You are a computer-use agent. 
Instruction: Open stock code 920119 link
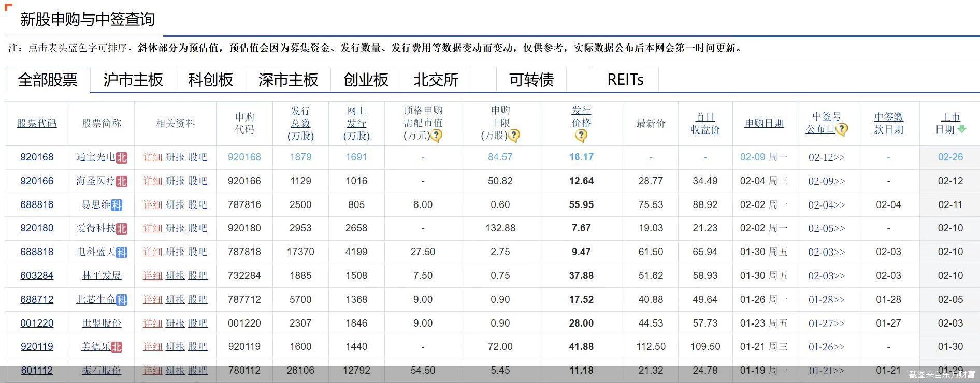(37, 347)
